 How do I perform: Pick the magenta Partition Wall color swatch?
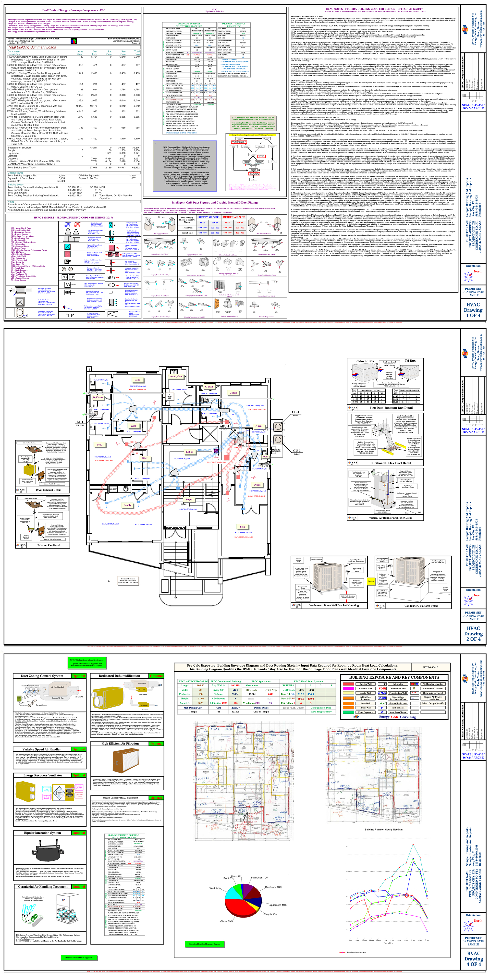click(348, 688)
